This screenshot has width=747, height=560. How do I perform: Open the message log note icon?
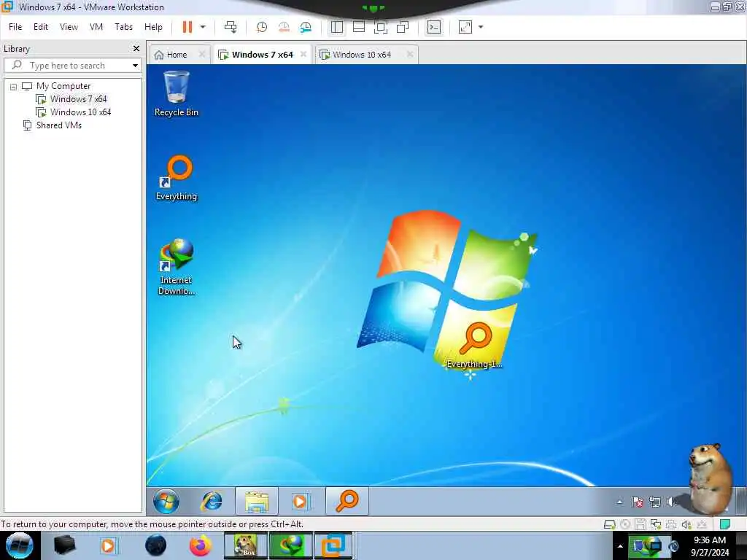click(725, 525)
